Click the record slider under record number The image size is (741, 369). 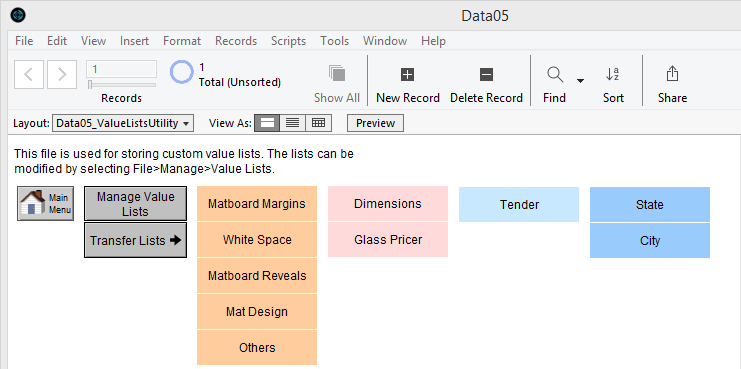[121, 85]
